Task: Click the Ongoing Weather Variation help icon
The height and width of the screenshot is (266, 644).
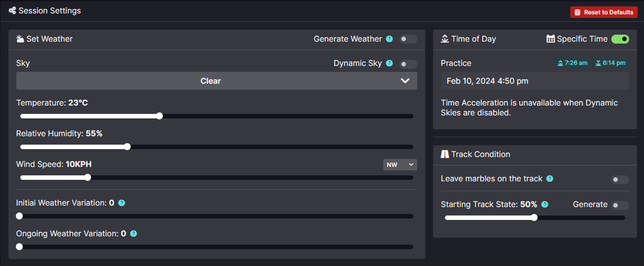Action: pos(134,234)
